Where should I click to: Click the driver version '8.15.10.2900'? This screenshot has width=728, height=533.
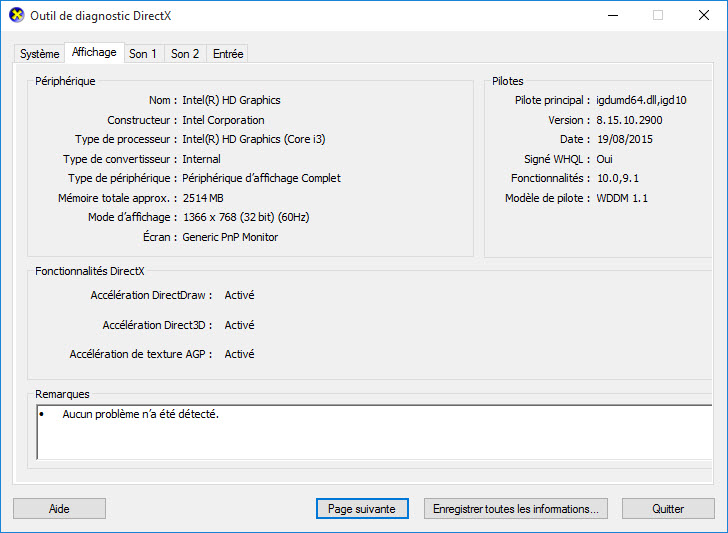629,120
